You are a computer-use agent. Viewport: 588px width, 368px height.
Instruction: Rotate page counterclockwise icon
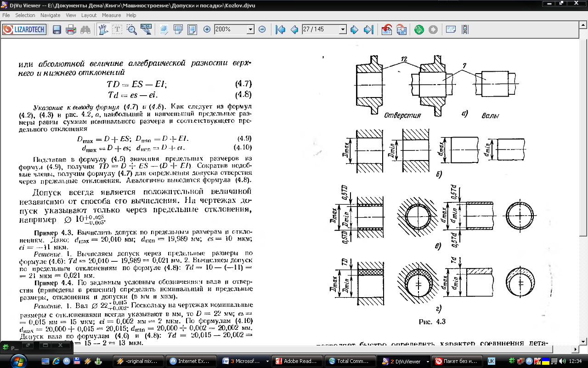coord(387,29)
